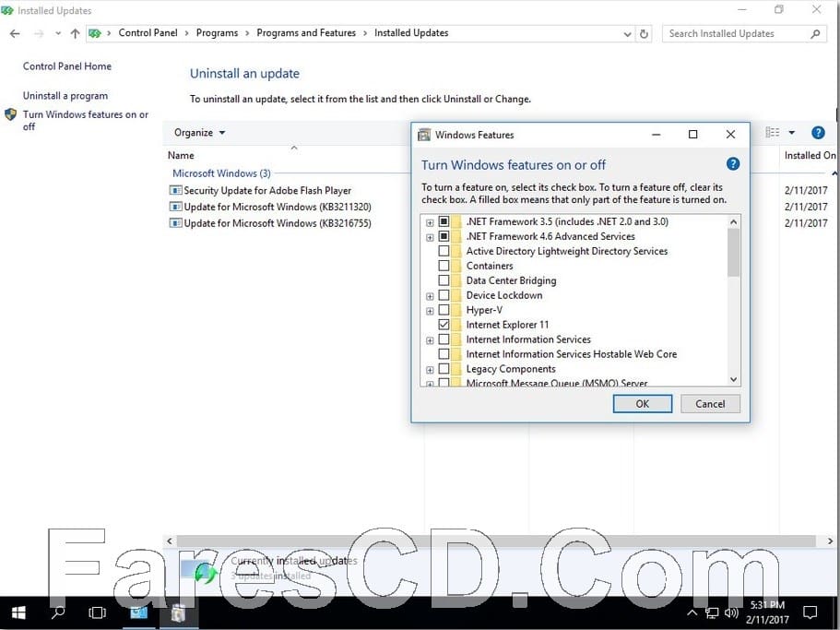
Task: Click the KB3211320 update icon
Action: click(x=175, y=207)
